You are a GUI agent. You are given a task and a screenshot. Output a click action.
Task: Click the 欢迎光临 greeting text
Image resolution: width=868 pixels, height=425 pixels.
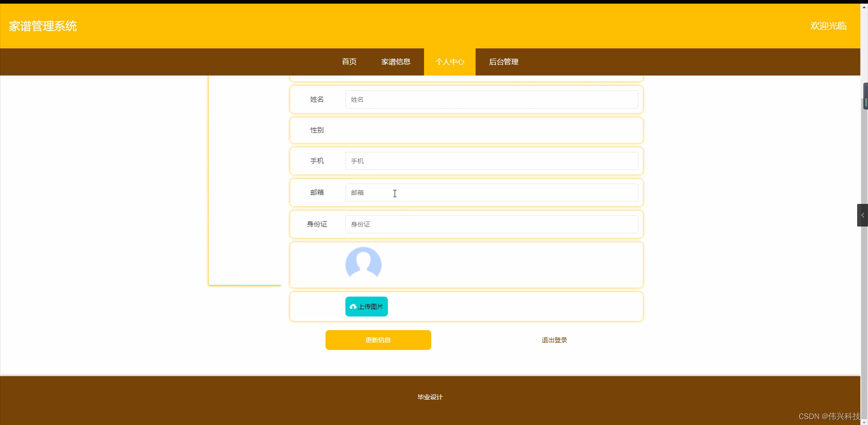829,26
